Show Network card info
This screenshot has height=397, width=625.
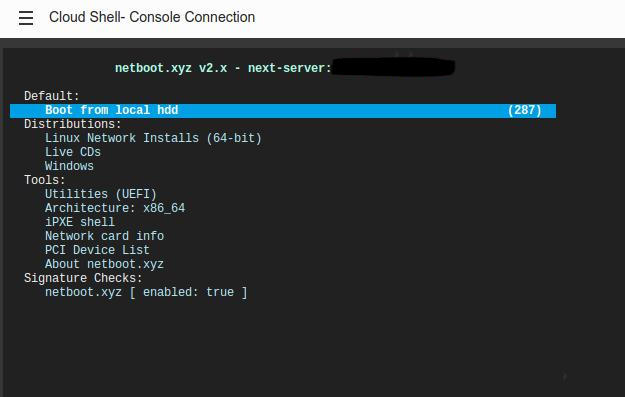click(104, 236)
